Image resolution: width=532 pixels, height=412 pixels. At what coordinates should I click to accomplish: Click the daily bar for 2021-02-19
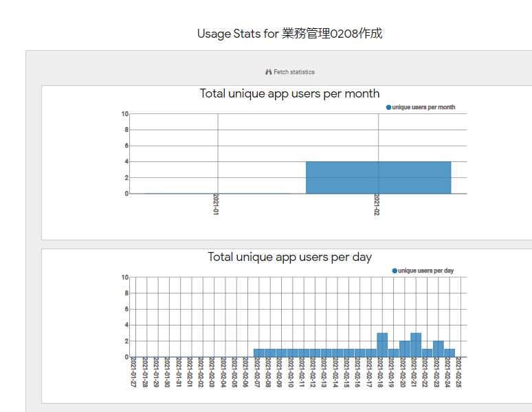[x=393, y=353]
